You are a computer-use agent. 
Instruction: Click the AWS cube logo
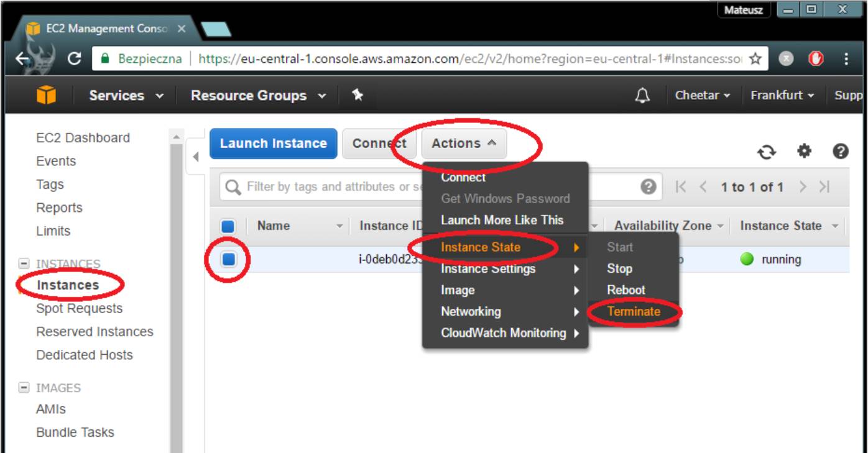pyautogui.click(x=47, y=95)
